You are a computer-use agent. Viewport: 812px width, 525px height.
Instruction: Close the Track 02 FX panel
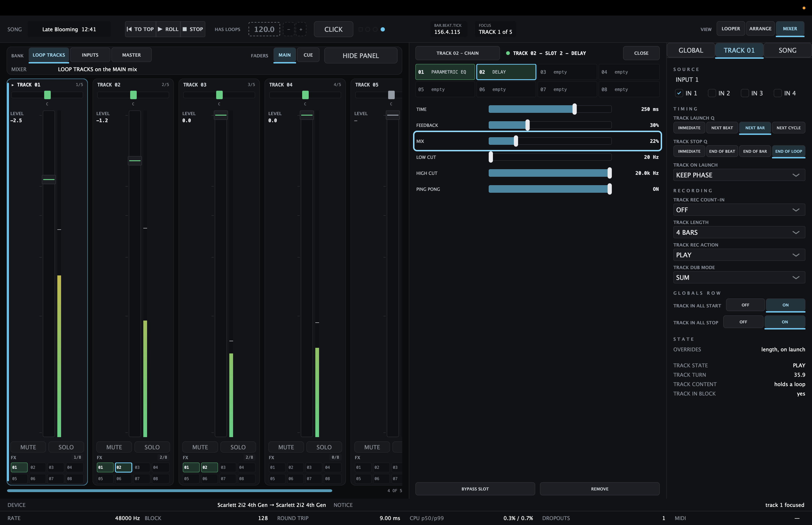pyautogui.click(x=641, y=53)
